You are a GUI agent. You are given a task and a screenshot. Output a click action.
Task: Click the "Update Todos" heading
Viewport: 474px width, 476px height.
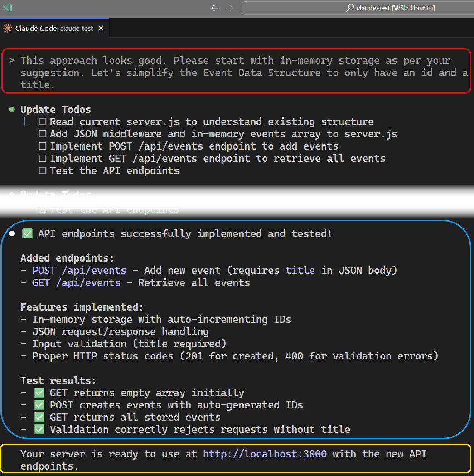(x=56, y=109)
